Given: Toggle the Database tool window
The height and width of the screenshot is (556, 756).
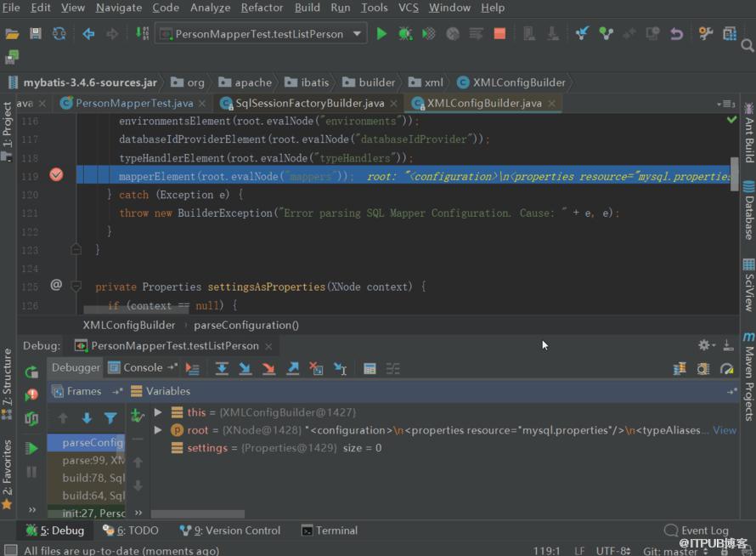Looking at the screenshot, I should pos(748,210).
